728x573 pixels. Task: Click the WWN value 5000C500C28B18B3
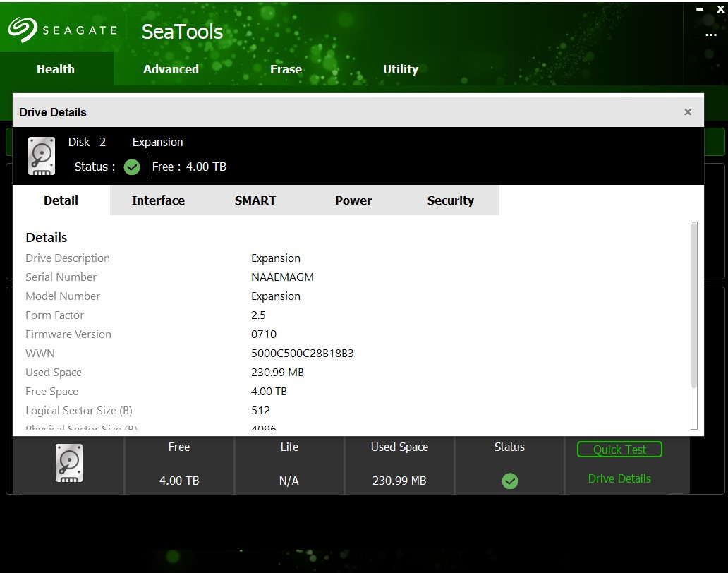tap(303, 354)
